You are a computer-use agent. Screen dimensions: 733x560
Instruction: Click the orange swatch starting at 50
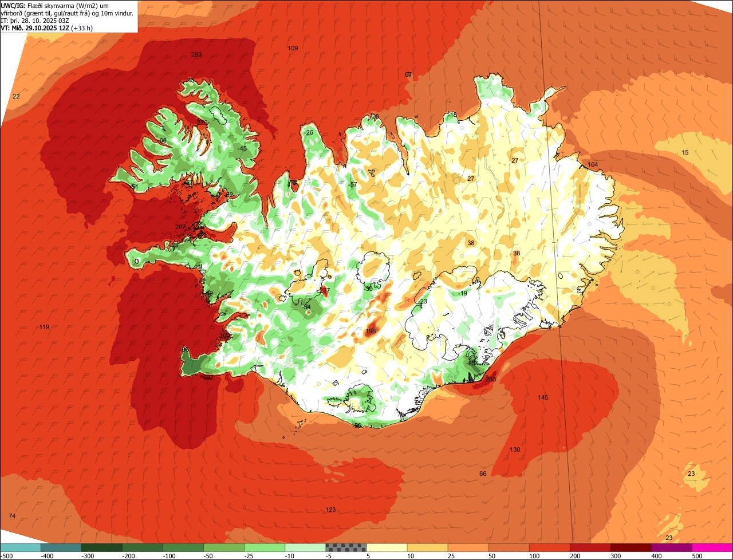pos(508,547)
